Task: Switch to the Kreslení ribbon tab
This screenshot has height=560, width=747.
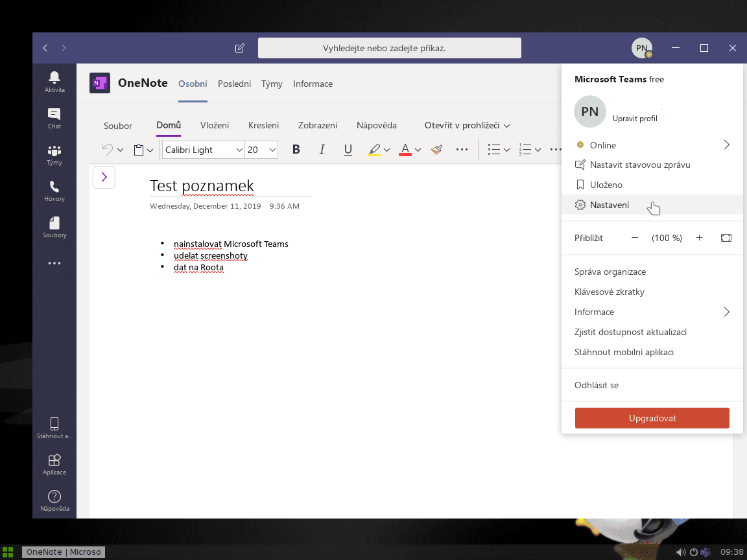Action: [x=263, y=125]
